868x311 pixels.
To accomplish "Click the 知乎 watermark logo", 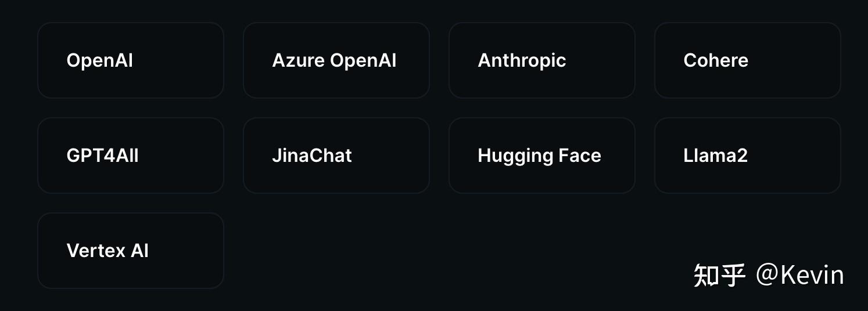I will 719,275.
